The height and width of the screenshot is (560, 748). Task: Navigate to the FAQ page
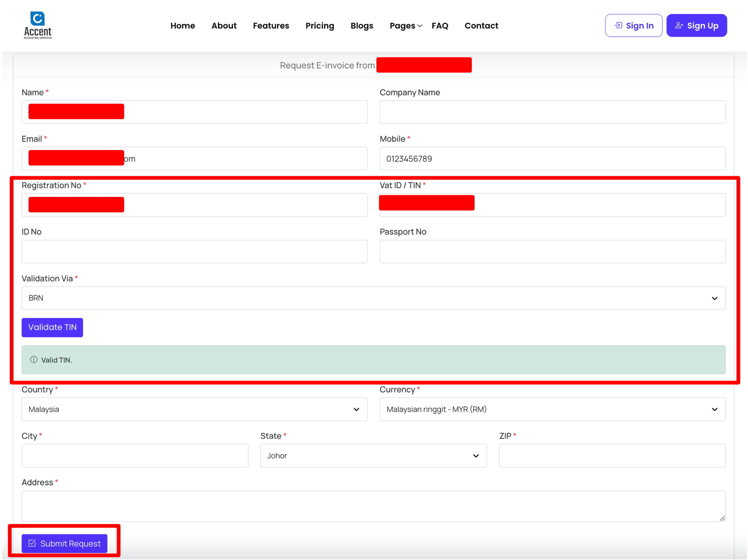pyautogui.click(x=440, y=26)
